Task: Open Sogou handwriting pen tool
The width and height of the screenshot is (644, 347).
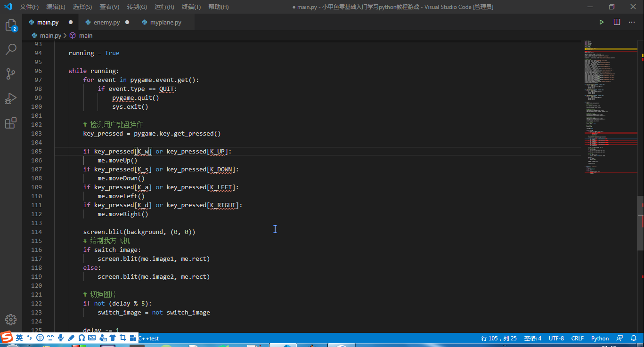Action: [71, 338]
